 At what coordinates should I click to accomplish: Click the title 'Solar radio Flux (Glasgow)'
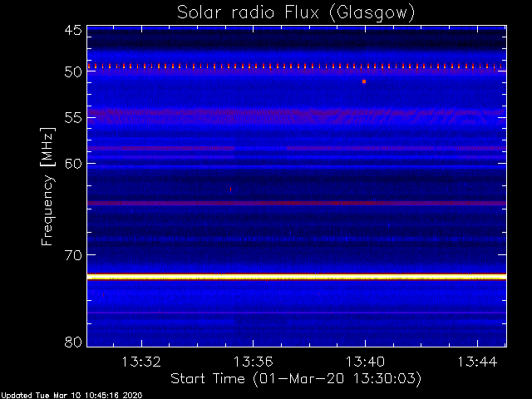[x=296, y=12]
